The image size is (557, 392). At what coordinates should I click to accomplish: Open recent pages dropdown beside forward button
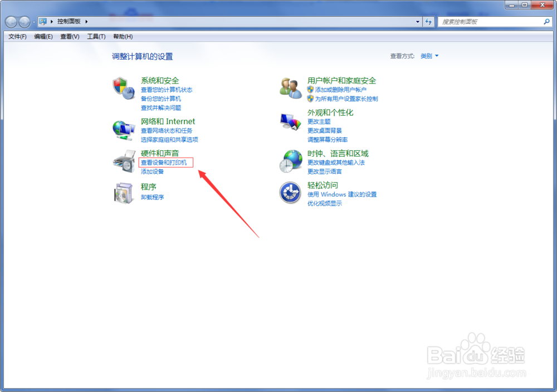tap(34, 22)
